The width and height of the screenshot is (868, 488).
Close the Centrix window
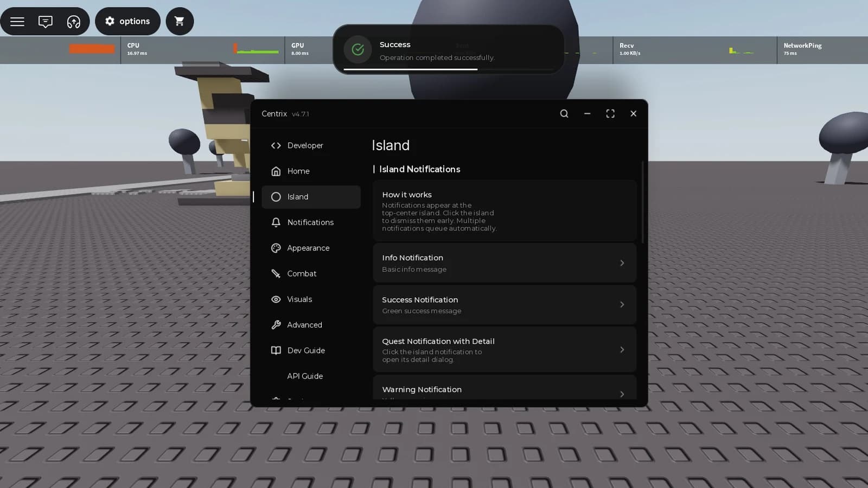(x=633, y=113)
